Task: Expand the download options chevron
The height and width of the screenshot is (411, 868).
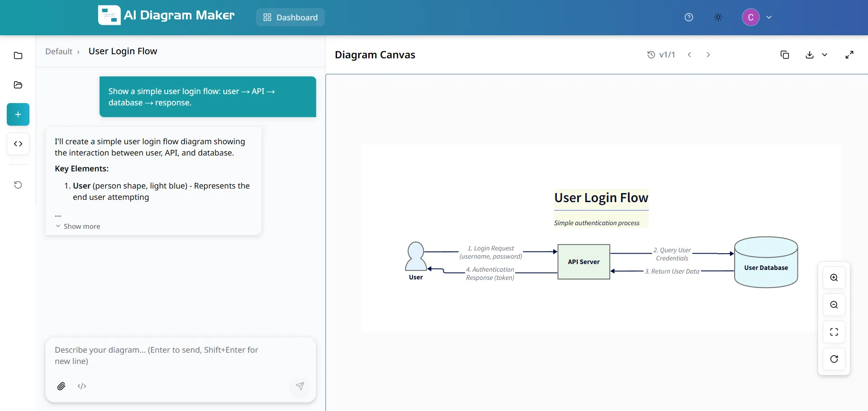Action: 825,54
